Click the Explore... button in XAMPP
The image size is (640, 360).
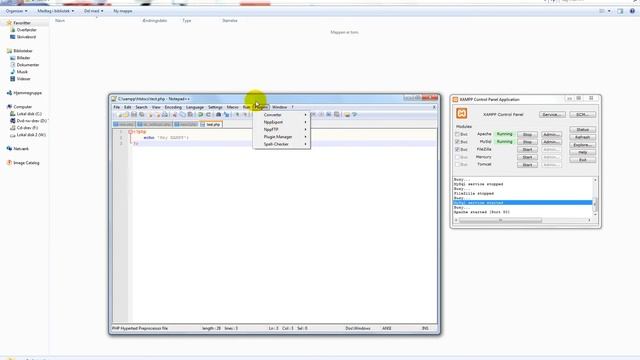582,145
